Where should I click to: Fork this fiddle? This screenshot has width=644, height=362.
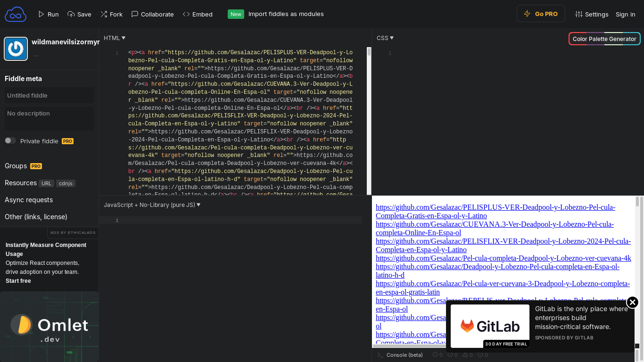pyautogui.click(x=111, y=14)
